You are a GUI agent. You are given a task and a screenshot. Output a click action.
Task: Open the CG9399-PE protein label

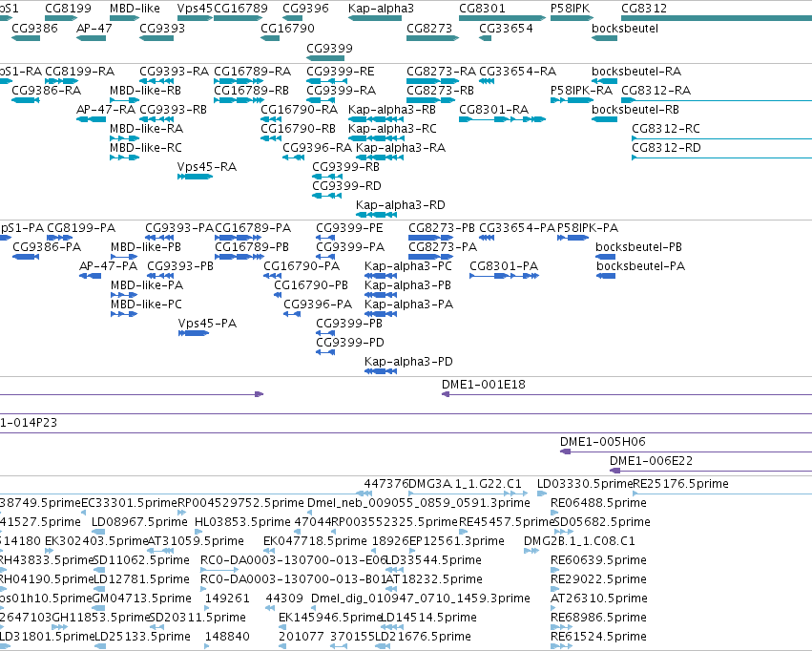tap(349, 228)
